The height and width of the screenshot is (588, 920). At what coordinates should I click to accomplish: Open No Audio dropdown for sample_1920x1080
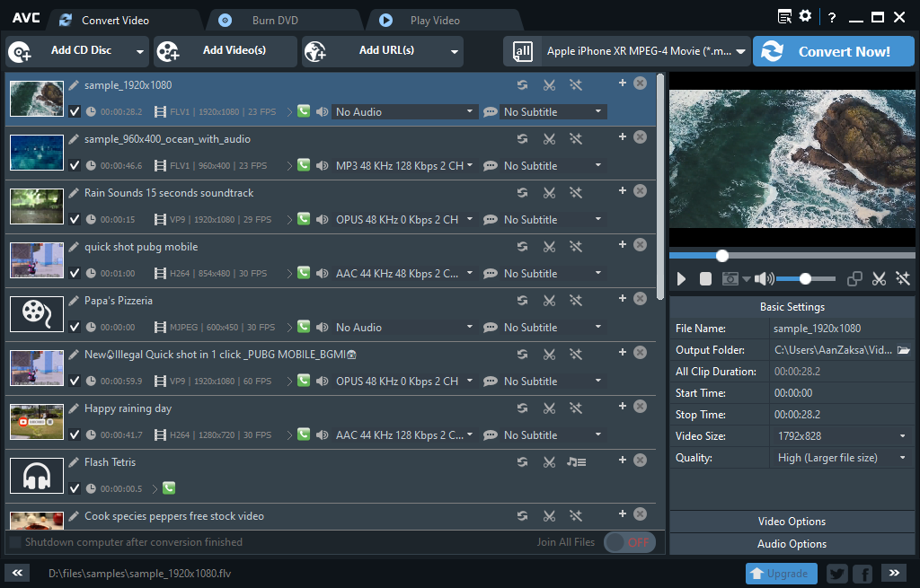point(404,112)
